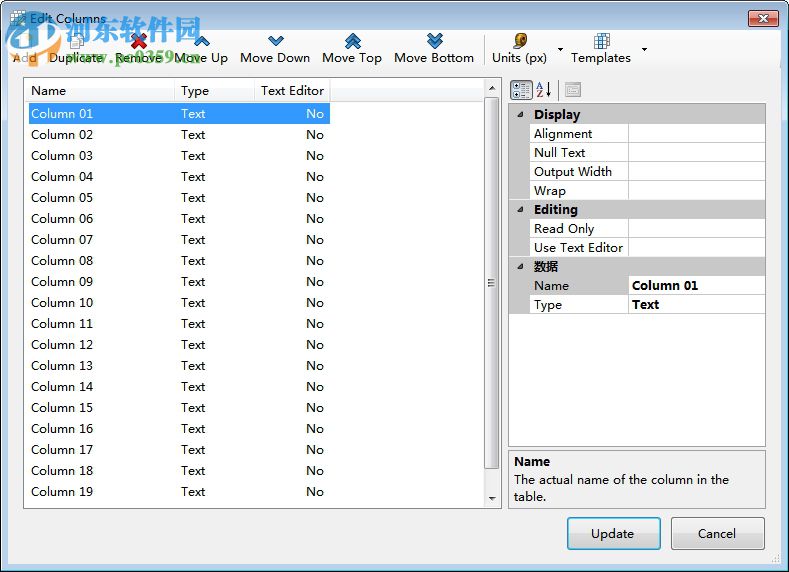Click the Duplicate toolbar button

(x=76, y=50)
